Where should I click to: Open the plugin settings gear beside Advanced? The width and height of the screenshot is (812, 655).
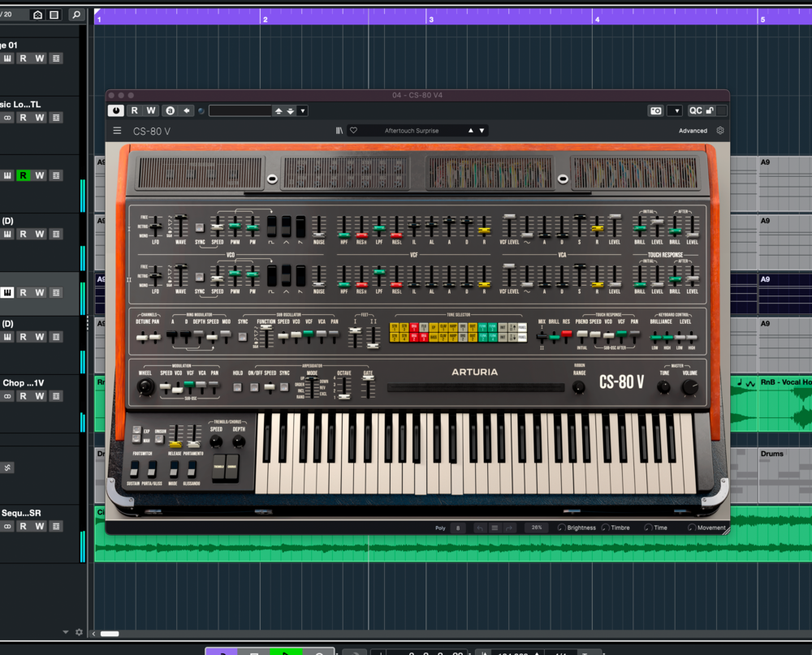coord(721,130)
